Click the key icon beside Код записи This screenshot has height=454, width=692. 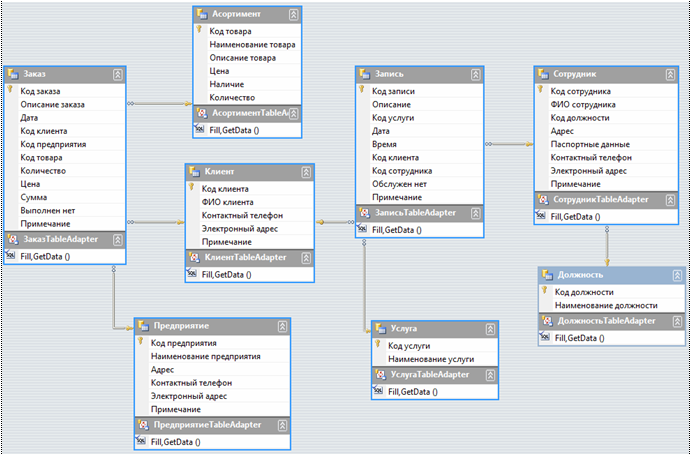tap(361, 90)
